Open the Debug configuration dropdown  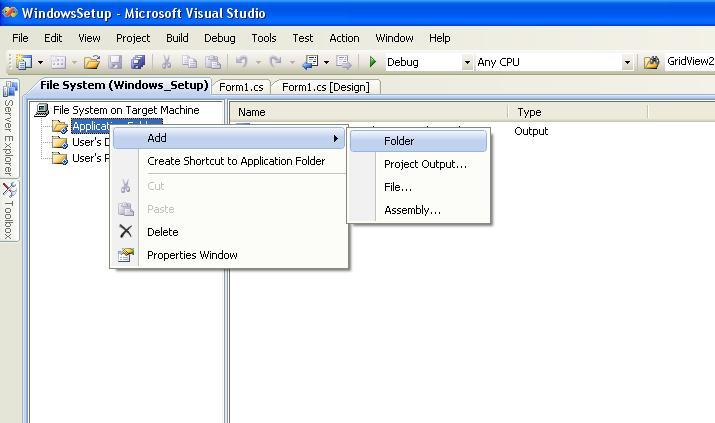click(467, 62)
